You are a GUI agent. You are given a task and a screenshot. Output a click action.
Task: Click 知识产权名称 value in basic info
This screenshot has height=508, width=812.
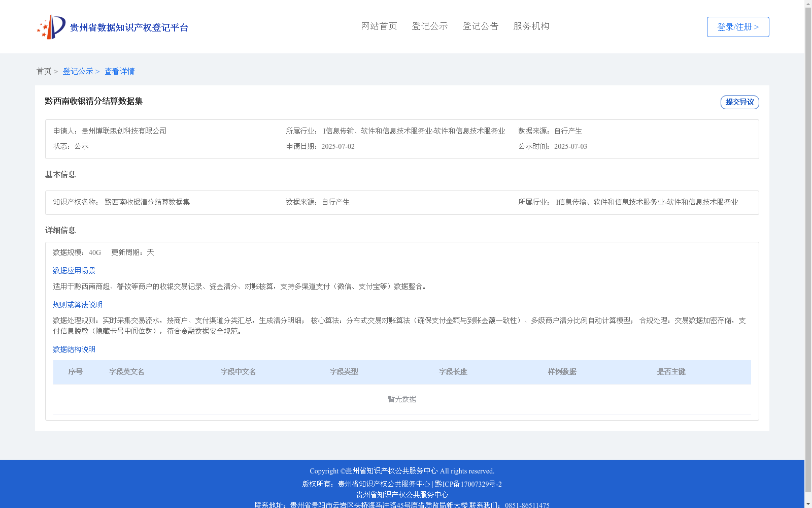(147, 202)
